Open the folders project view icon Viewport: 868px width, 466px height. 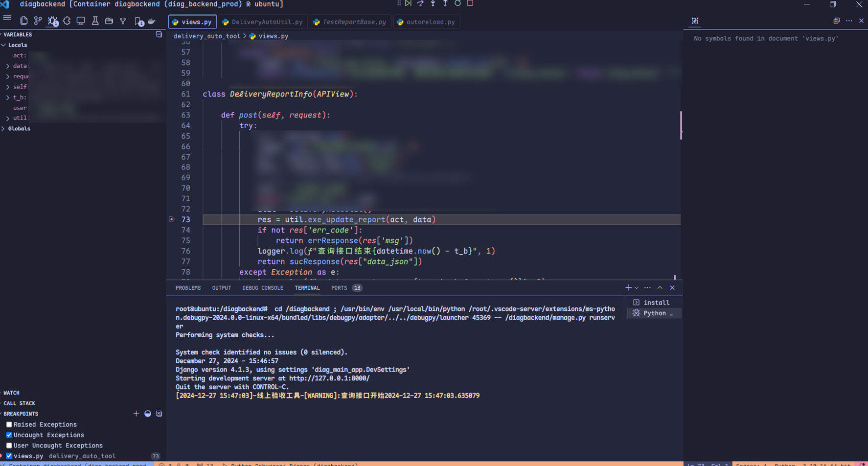click(x=109, y=21)
